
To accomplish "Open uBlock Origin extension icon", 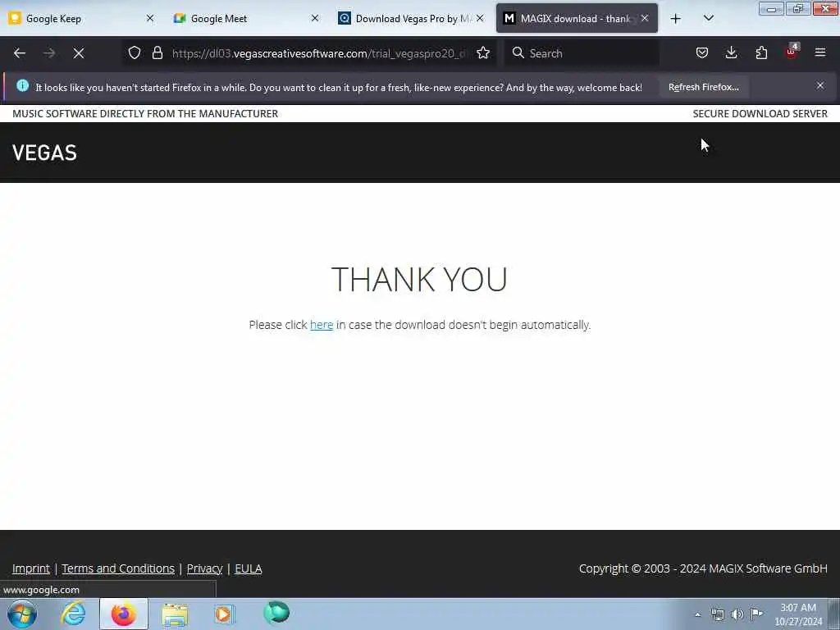I will [792, 52].
